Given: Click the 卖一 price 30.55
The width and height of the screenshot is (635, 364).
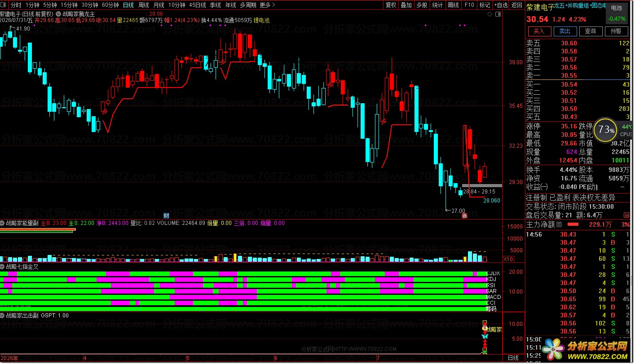Looking at the screenshot, I should tap(569, 75).
